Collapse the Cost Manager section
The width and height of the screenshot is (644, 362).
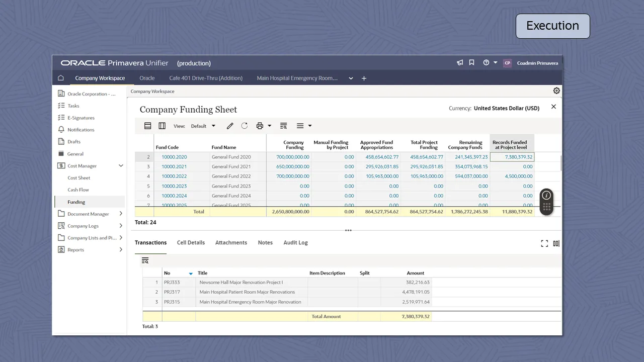[121, 166]
